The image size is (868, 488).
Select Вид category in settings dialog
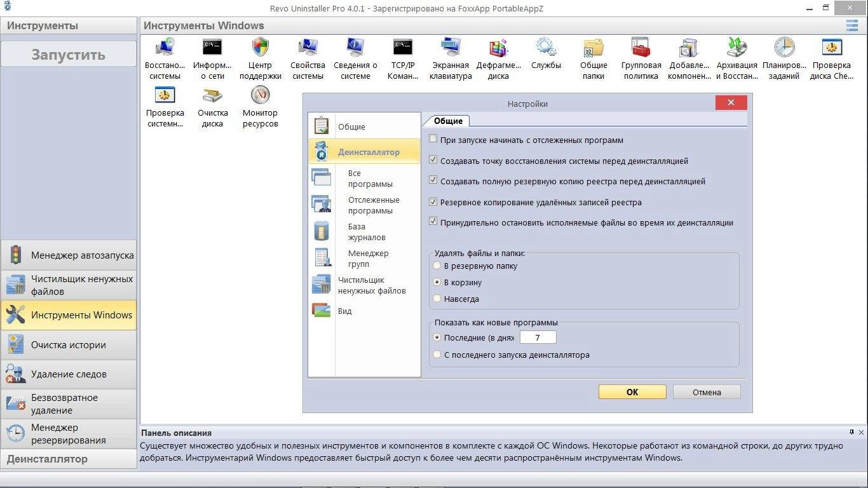[x=363, y=311]
